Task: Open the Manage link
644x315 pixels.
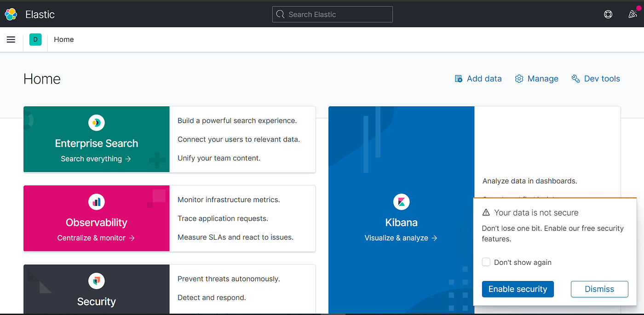Action: coord(537,79)
